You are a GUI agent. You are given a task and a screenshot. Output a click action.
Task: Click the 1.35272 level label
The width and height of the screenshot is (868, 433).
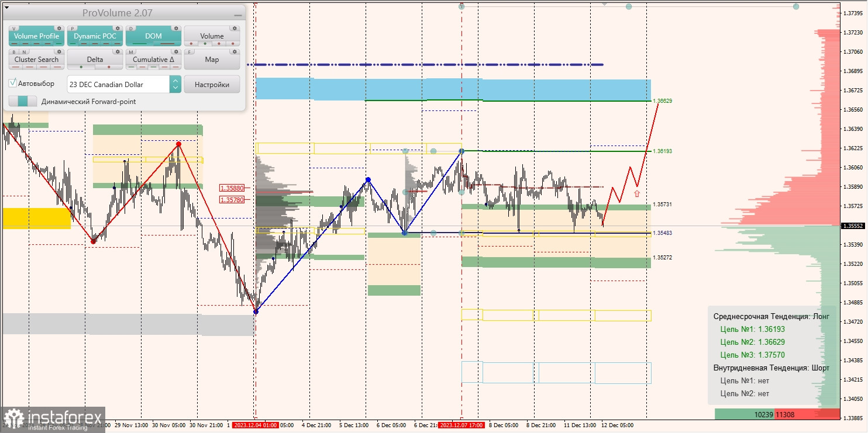tap(663, 258)
